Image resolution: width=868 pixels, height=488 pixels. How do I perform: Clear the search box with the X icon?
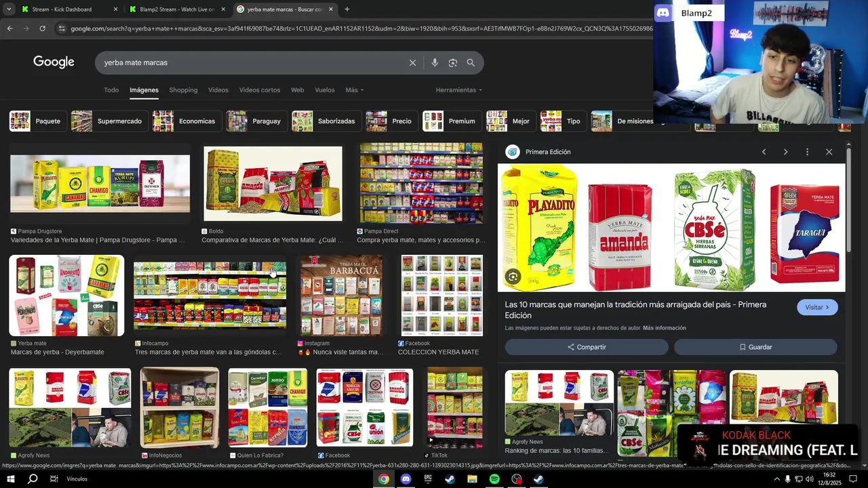tap(412, 62)
